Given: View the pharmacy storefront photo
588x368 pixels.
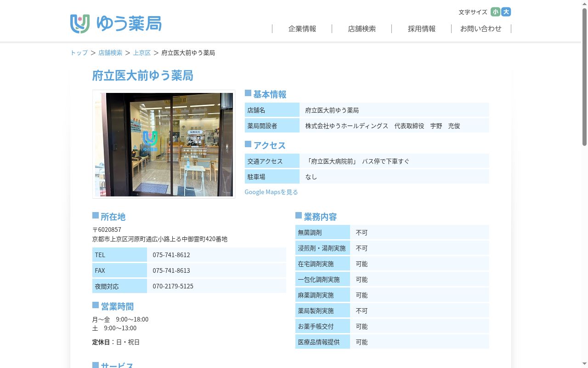Looking at the screenshot, I should (164, 144).
